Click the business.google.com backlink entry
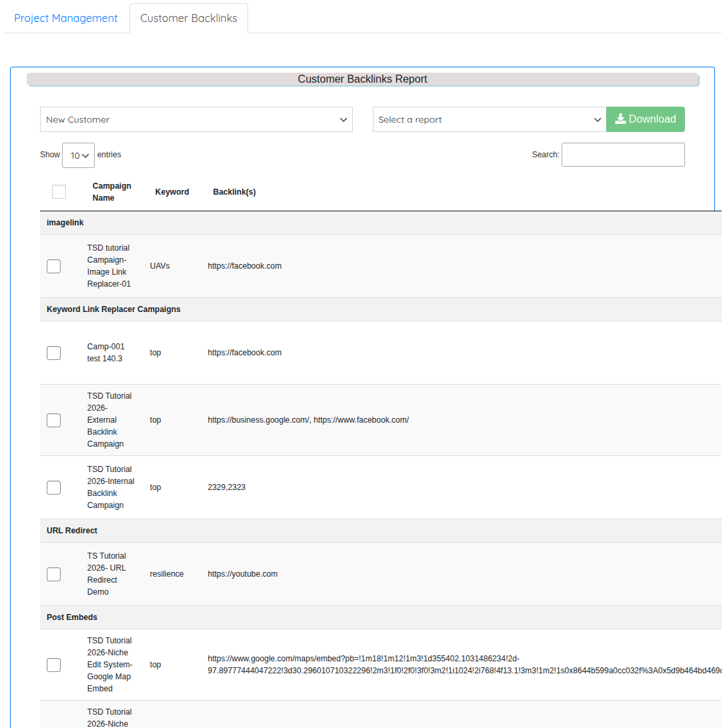Viewport: 727px width, 728px height. (x=258, y=420)
